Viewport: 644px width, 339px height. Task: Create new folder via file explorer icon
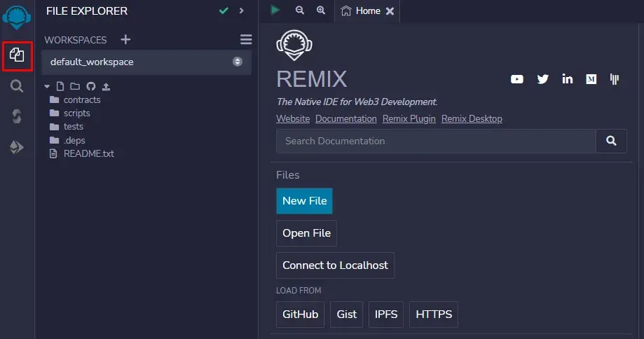tap(75, 86)
